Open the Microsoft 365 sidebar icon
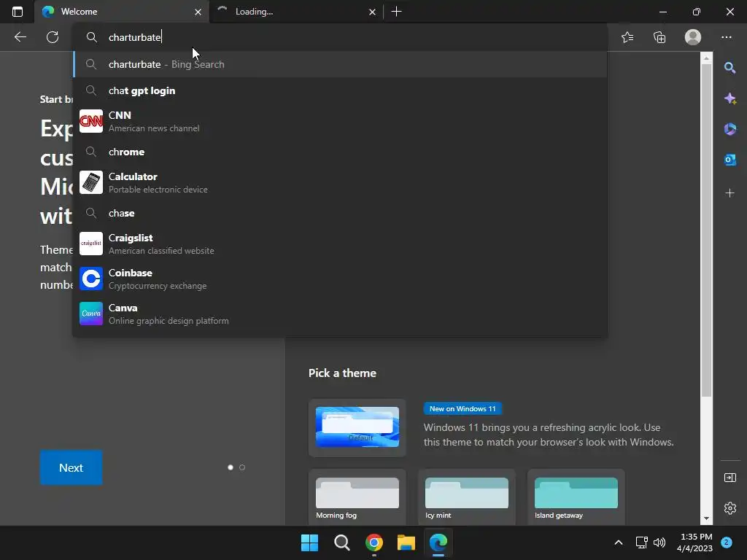Screen dimensions: 747x560 tap(729, 129)
